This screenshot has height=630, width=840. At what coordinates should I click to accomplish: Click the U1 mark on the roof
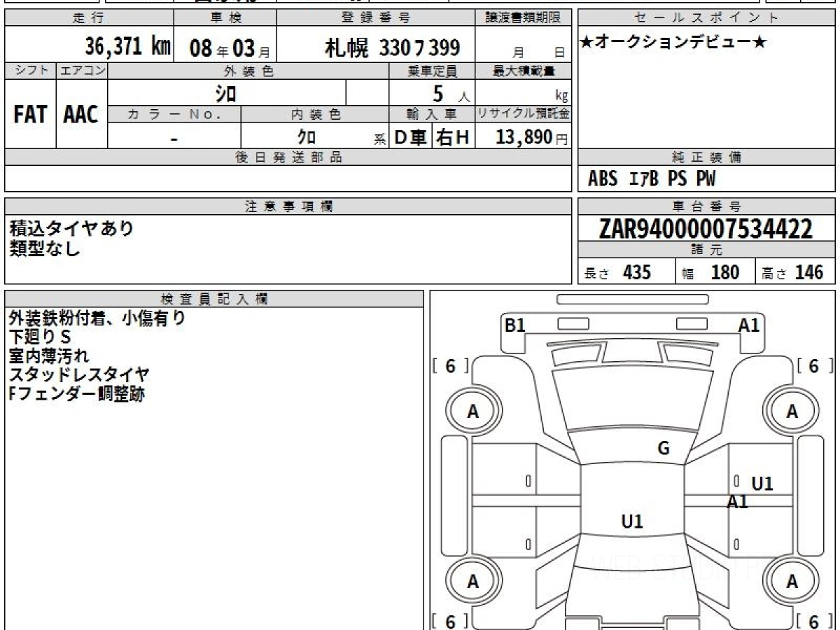[x=632, y=521]
